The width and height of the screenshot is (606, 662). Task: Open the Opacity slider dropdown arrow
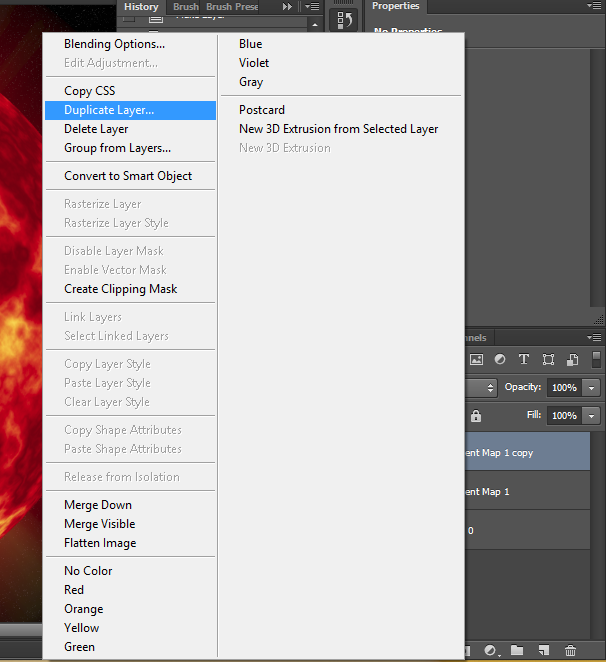tap(592, 388)
